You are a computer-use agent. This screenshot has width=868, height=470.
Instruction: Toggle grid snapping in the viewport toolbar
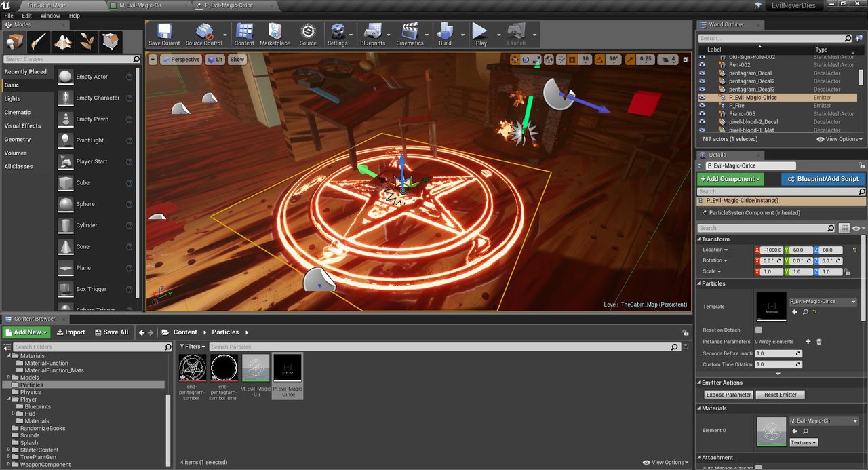pyautogui.click(x=573, y=60)
